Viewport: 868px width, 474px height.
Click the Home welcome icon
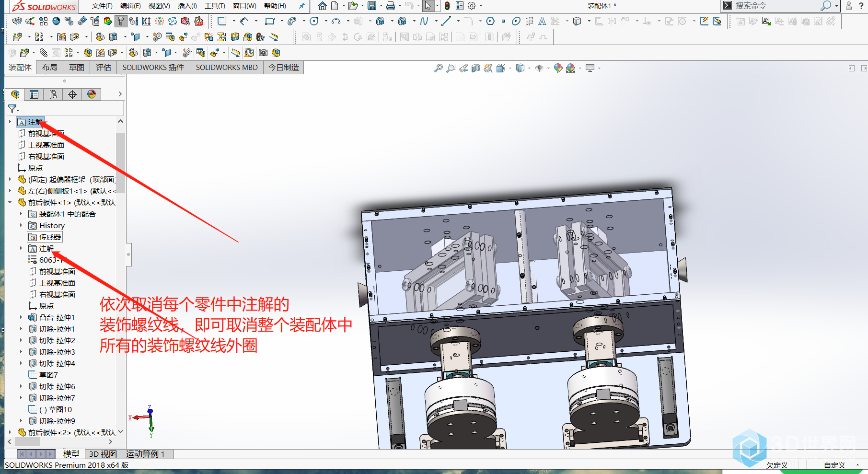pyautogui.click(x=322, y=6)
